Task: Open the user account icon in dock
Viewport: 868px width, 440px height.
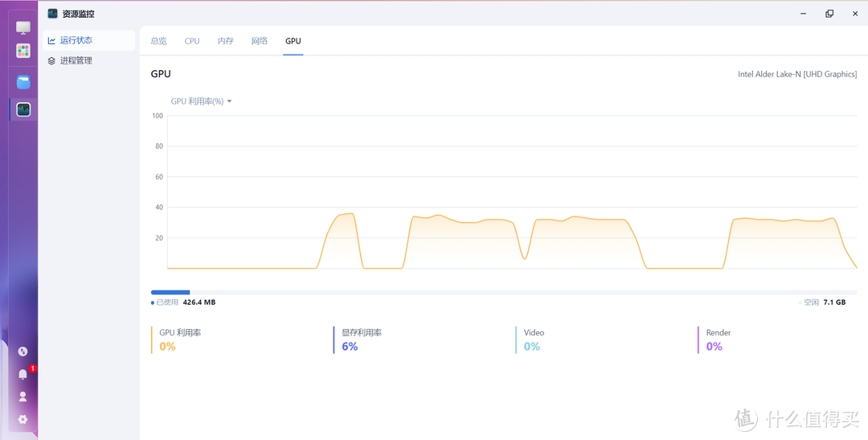Action: 23,397
